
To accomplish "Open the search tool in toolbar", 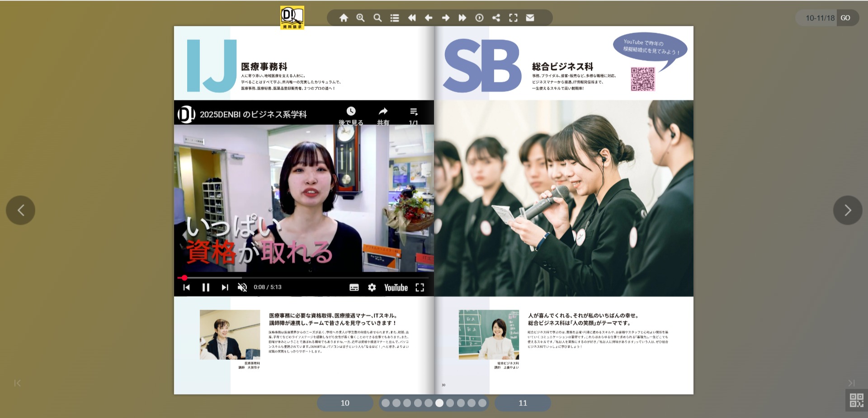I will (x=377, y=18).
